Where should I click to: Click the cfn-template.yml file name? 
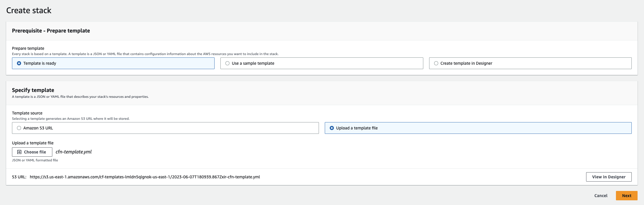pos(74,152)
